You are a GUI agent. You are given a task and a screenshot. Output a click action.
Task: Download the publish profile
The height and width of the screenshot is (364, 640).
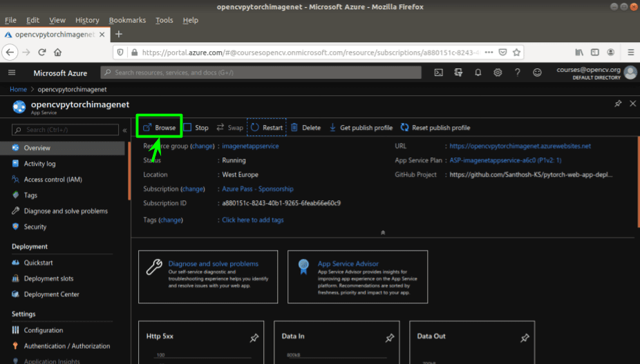pos(361,128)
